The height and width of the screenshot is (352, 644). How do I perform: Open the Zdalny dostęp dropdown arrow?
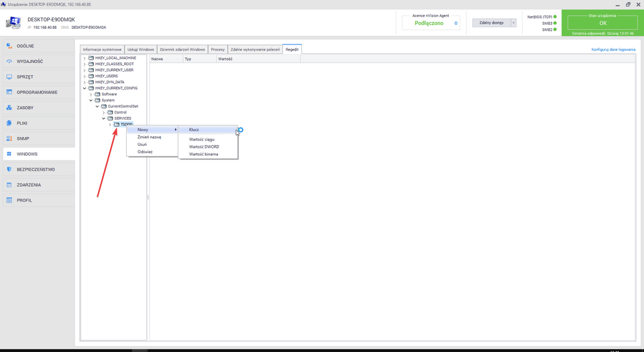pyautogui.click(x=514, y=23)
